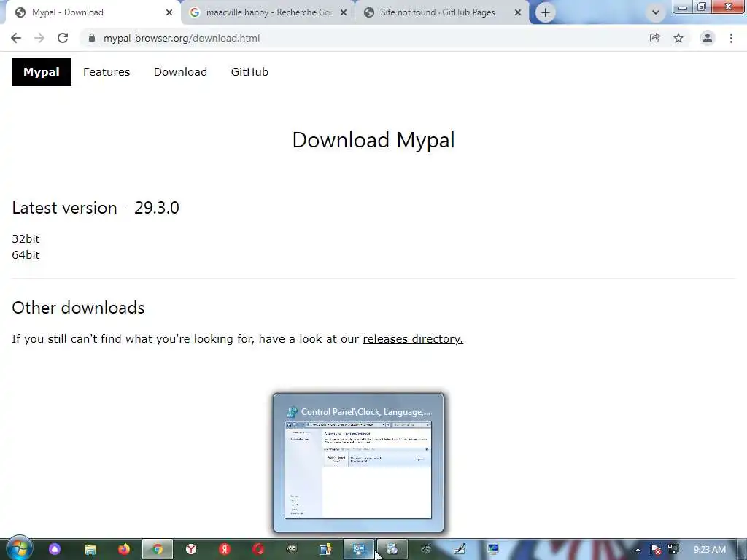Open the pen drawing app in taskbar
This screenshot has width=747, height=560.
coord(460,550)
